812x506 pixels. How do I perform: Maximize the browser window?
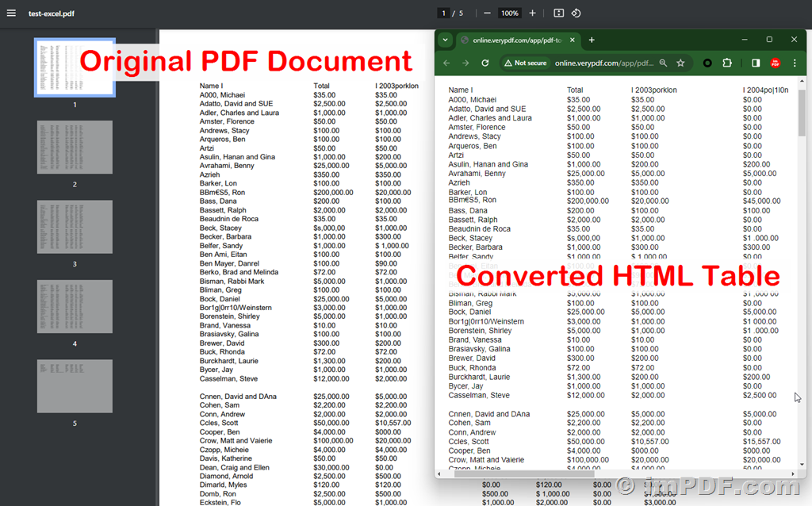pyautogui.click(x=769, y=40)
